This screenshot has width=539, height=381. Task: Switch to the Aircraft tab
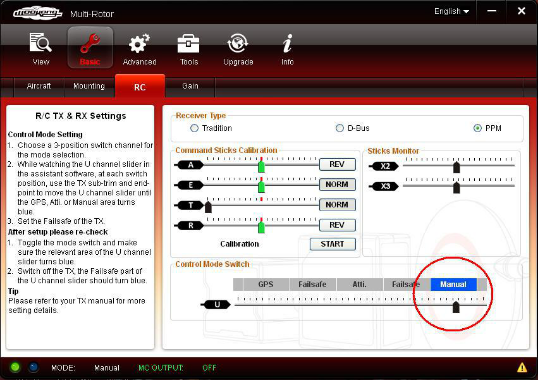(x=39, y=86)
